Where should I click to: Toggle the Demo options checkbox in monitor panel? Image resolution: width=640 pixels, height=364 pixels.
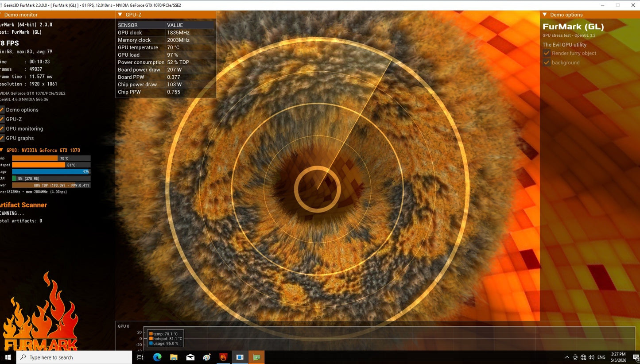[x=2, y=110]
